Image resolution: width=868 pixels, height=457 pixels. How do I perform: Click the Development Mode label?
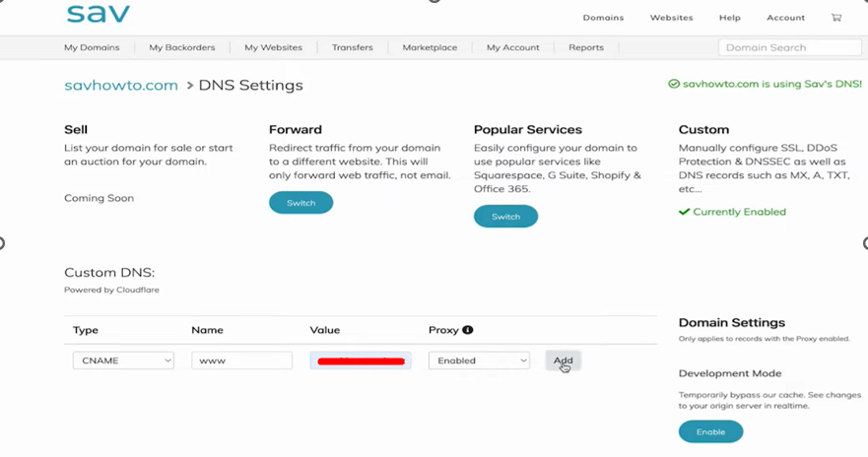coord(730,373)
